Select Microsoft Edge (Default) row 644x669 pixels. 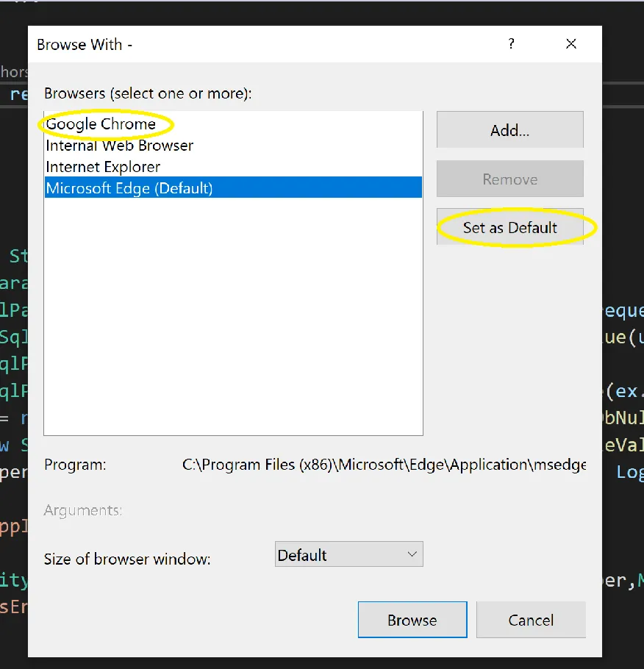[233, 187]
